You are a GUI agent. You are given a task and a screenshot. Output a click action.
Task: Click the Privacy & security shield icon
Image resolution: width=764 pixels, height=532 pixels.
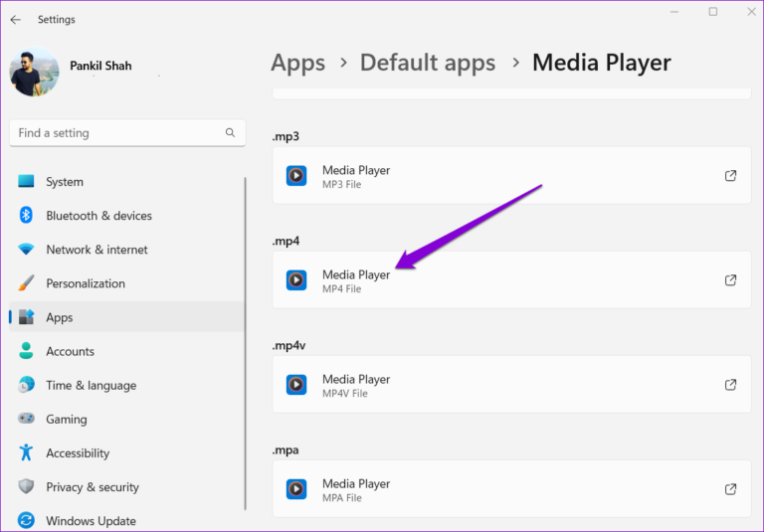(x=26, y=486)
